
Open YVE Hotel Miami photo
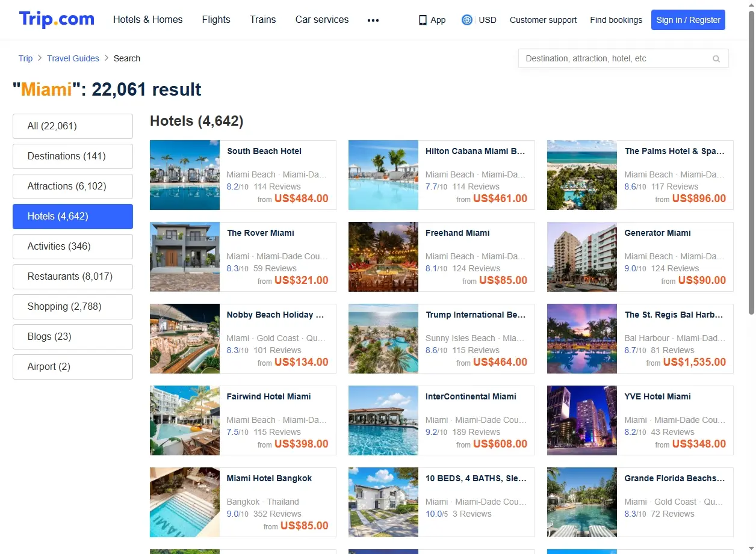(x=582, y=420)
